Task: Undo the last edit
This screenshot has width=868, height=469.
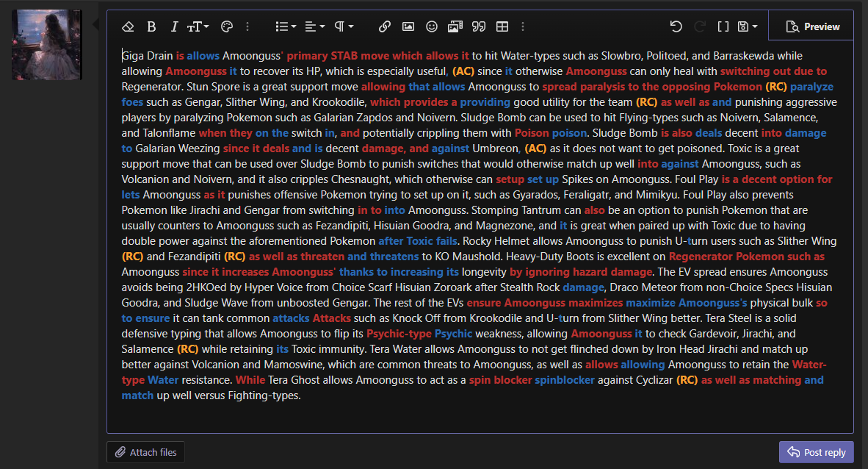Action: pyautogui.click(x=676, y=26)
